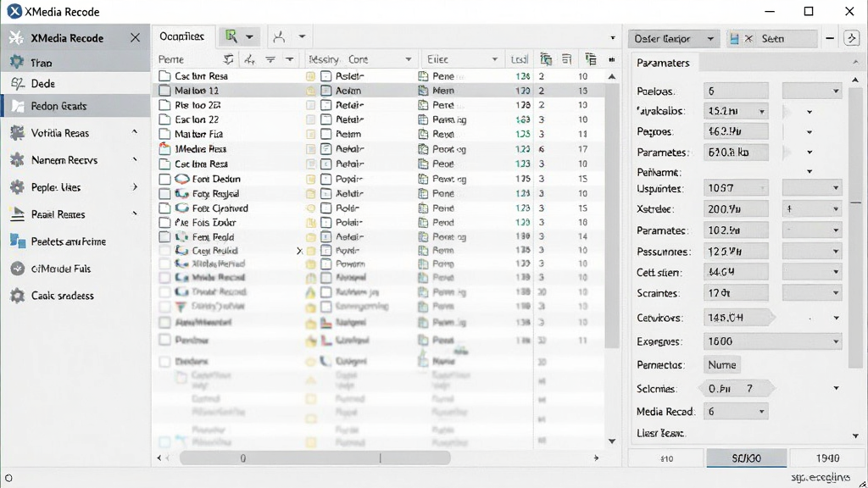This screenshot has width=868, height=488.
Task: Click the round icon beside GfMendet Fuls
Action: (17, 269)
